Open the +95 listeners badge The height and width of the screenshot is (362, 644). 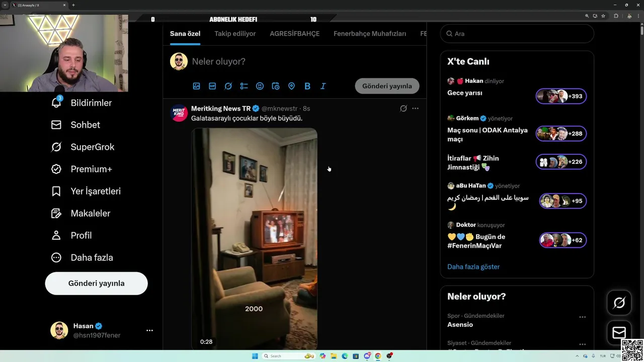[x=562, y=201]
